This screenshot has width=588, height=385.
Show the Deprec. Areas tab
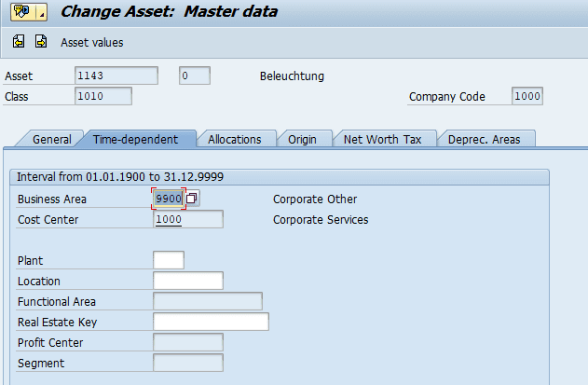tap(484, 139)
